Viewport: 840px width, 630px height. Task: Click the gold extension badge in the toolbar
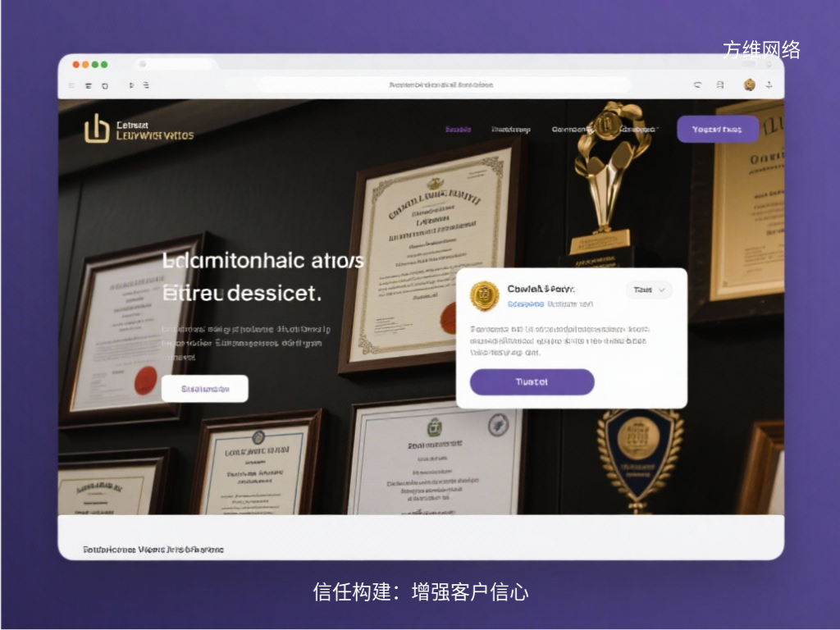tap(749, 85)
